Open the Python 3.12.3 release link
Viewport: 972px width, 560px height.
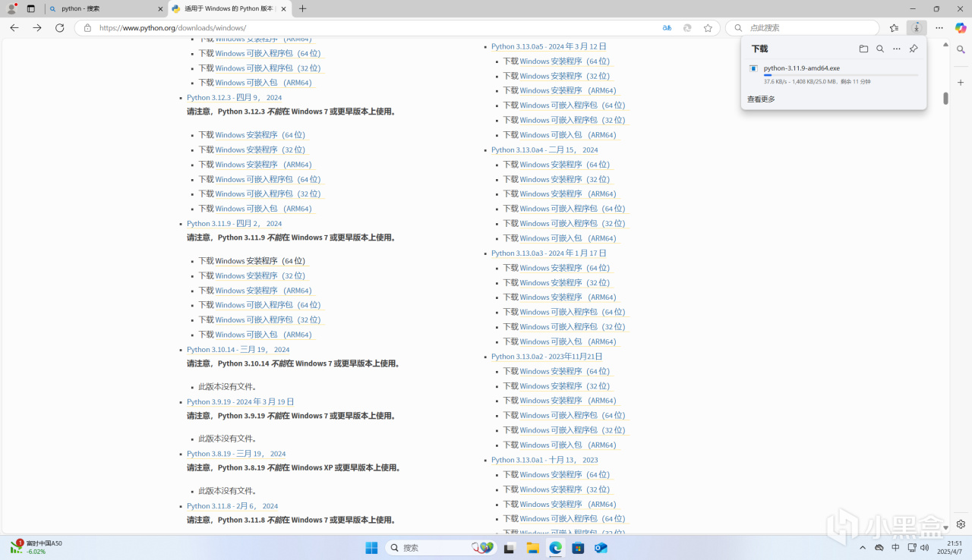tap(235, 97)
